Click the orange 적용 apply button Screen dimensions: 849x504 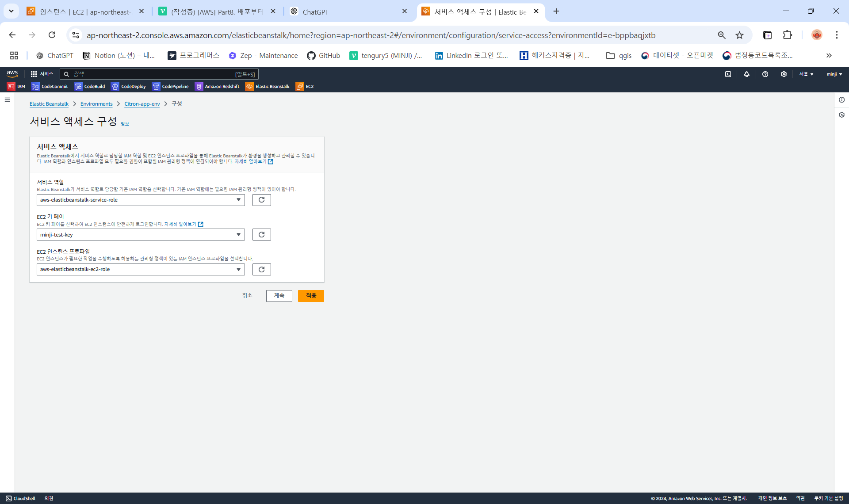tap(311, 296)
